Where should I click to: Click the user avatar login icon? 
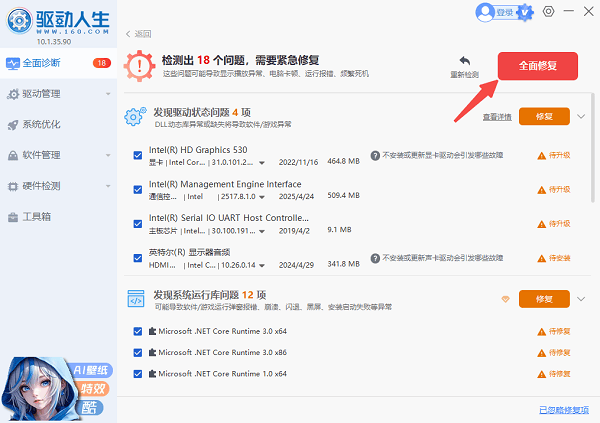coord(485,12)
